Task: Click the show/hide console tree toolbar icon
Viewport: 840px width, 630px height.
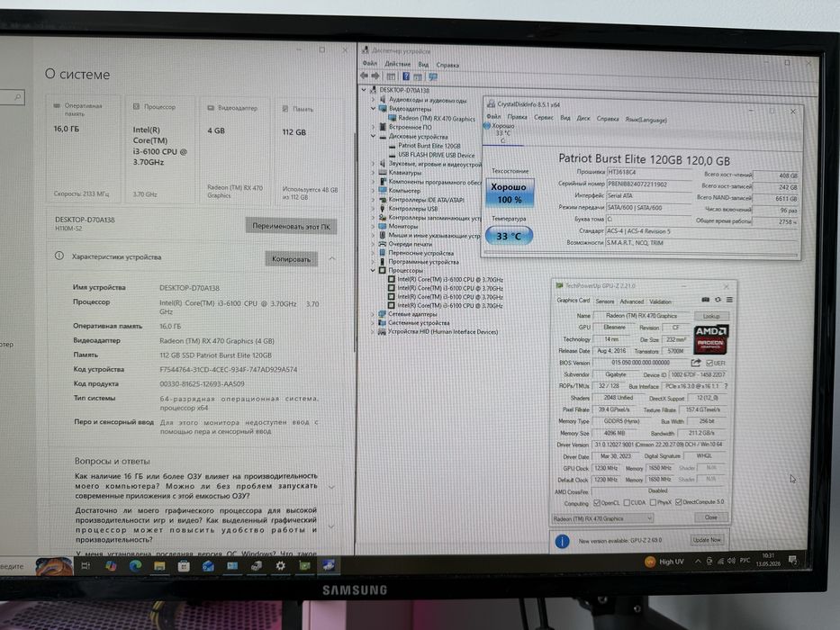Action: [391, 76]
